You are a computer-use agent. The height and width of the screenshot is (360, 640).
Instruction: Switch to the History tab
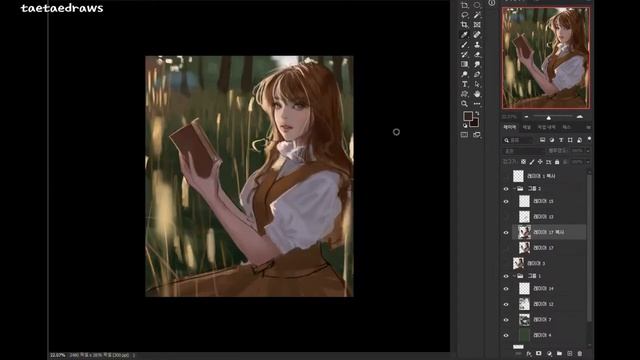[x=547, y=127]
